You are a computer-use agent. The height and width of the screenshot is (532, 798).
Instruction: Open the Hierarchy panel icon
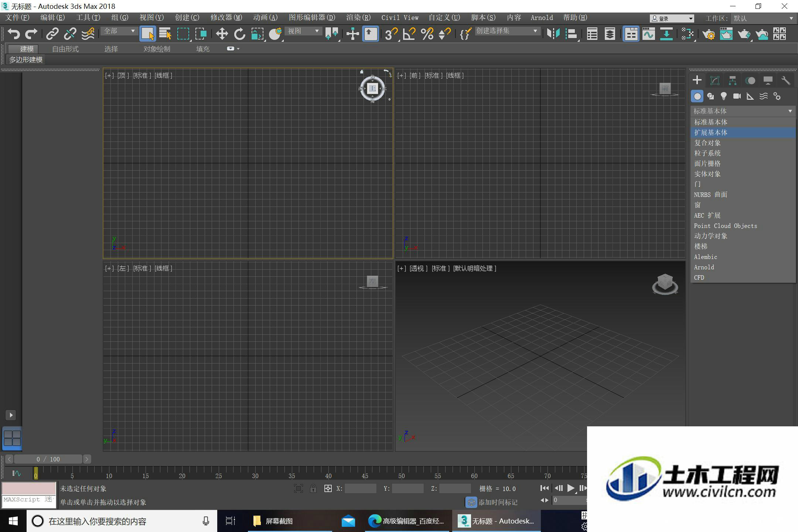point(733,81)
